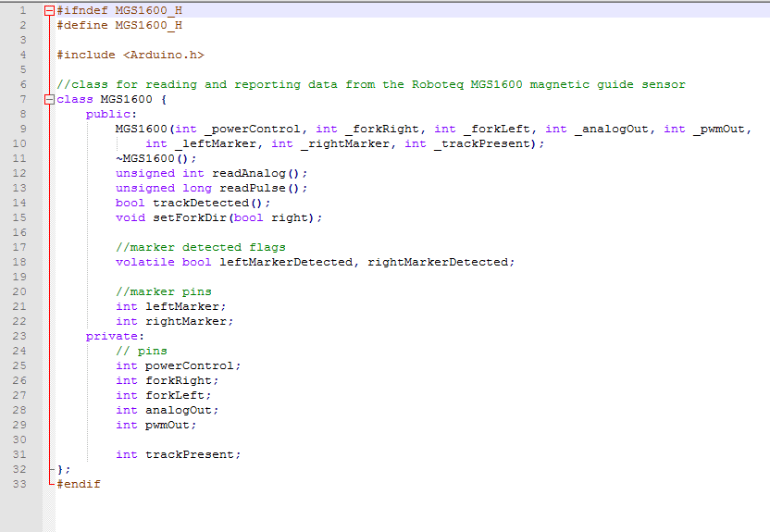
Task: Click '#include <Arduino.h>' line
Action: [x=130, y=55]
